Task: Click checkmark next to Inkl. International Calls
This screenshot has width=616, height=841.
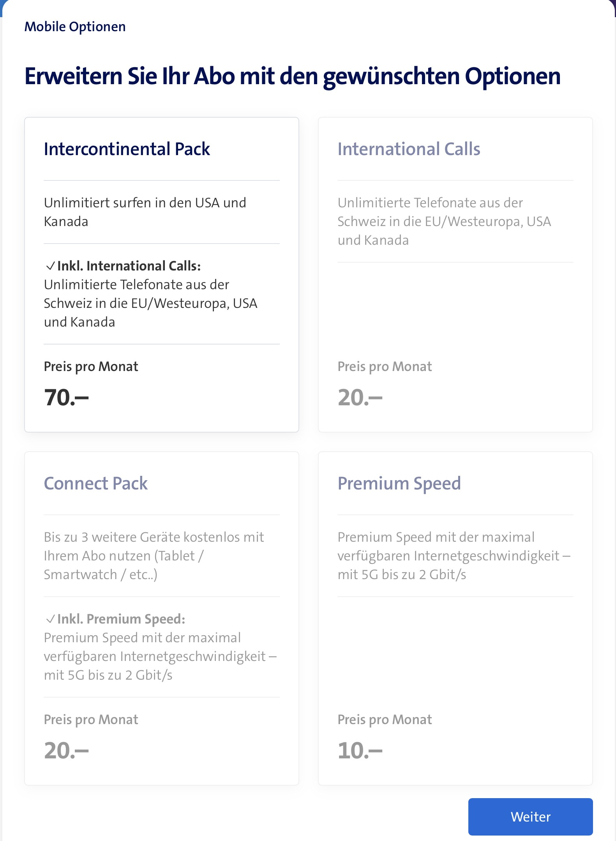Action: coord(50,266)
